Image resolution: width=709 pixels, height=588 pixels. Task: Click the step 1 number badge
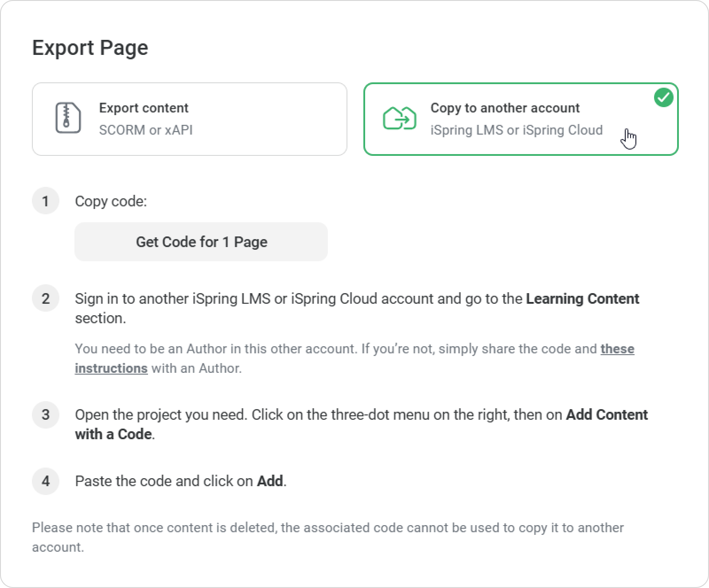pos(46,201)
